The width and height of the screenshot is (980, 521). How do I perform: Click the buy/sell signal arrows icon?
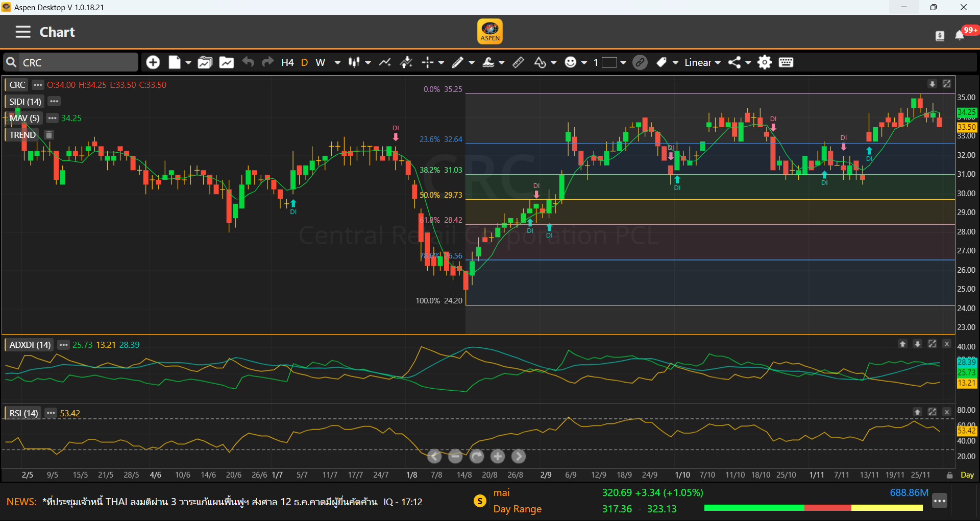[x=406, y=62]
